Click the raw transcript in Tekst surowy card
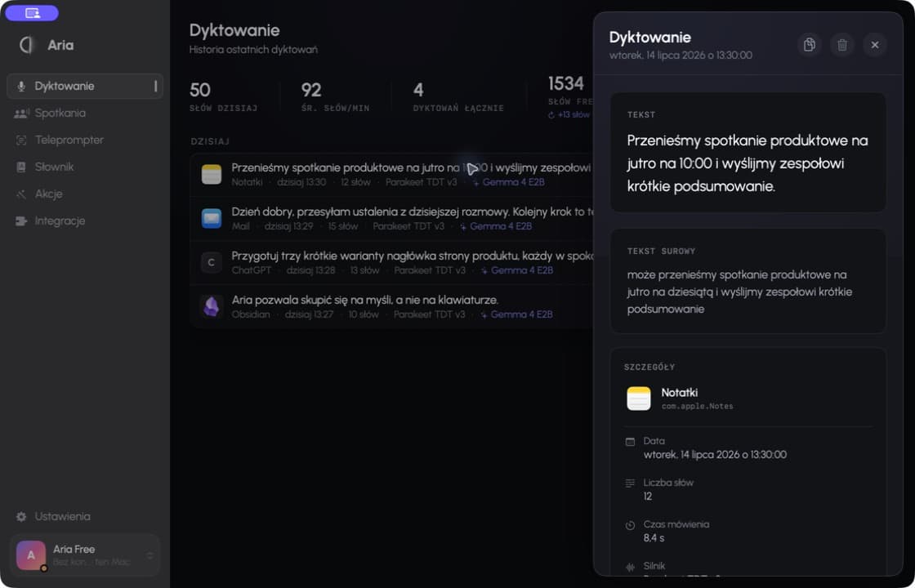 pyautogui.click(x=740, y=292)
